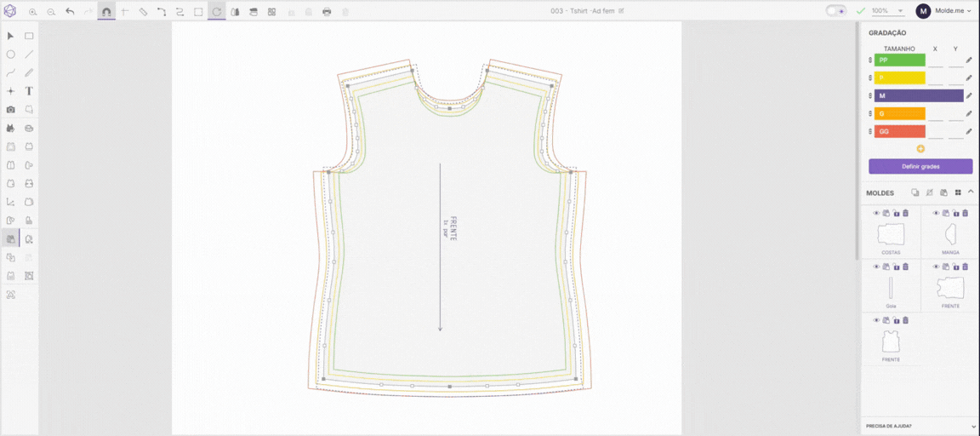Viewport: 980px width, 436px height.
Task: Select the rectangle shape tool in left sidebar
Action: (29, 36)
